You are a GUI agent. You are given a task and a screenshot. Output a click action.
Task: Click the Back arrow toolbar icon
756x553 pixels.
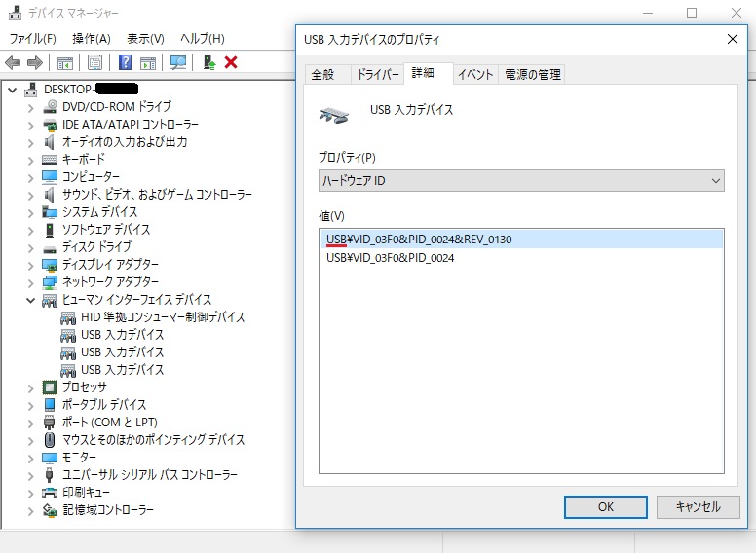pos(13,62)
